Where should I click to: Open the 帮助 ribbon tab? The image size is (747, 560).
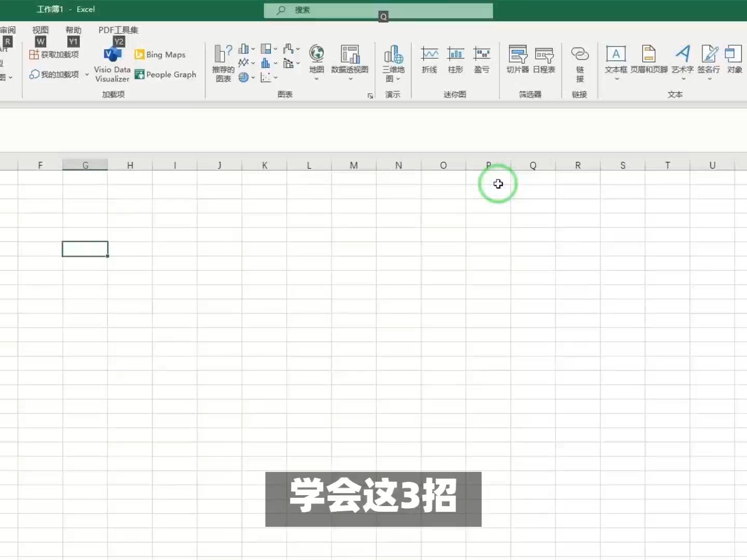[x=73, y=30]
